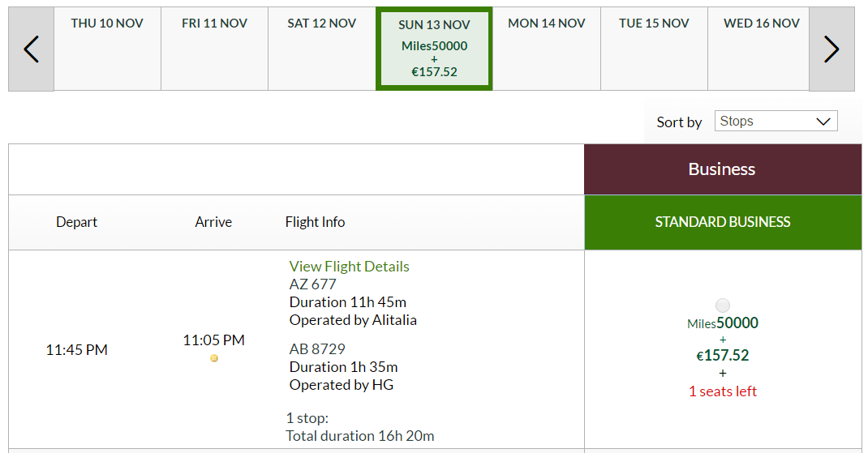Select the FRI 11 NOV date tab
868x453 pixels.
point(214,49)
